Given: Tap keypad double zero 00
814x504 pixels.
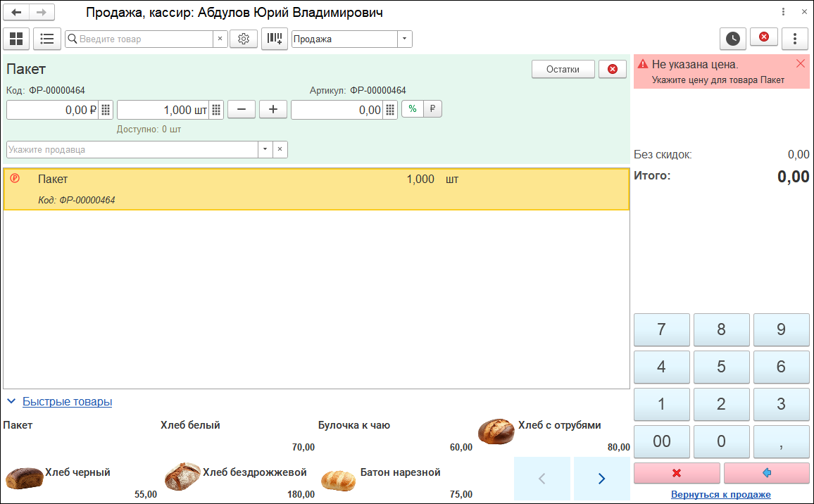Looking at the screenshot, I should coord(661,442).
